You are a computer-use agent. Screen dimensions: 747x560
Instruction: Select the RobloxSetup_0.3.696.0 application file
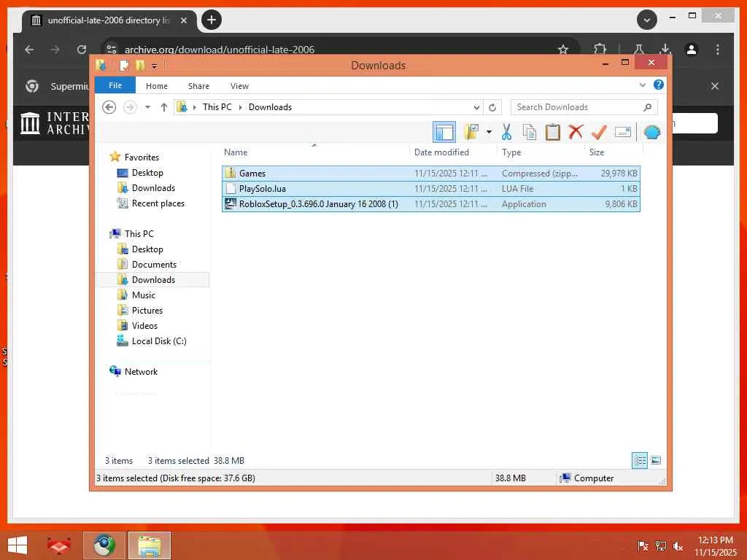point(430,204)
